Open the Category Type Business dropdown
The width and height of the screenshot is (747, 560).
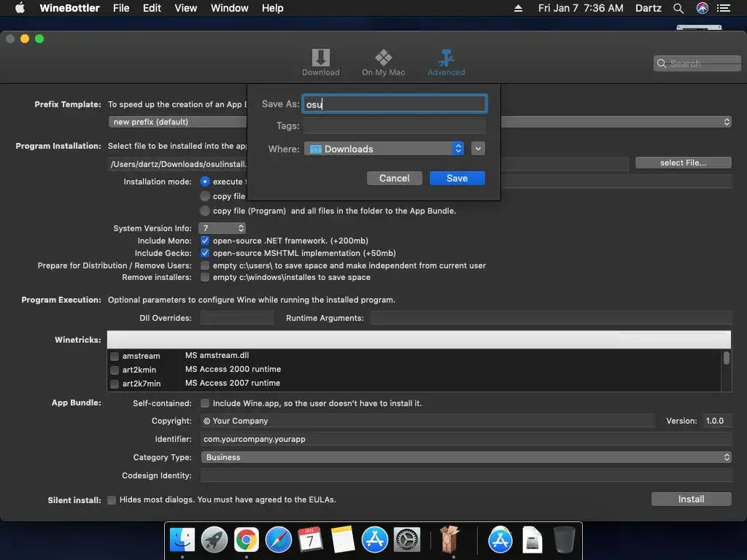(x=466, y=457)
